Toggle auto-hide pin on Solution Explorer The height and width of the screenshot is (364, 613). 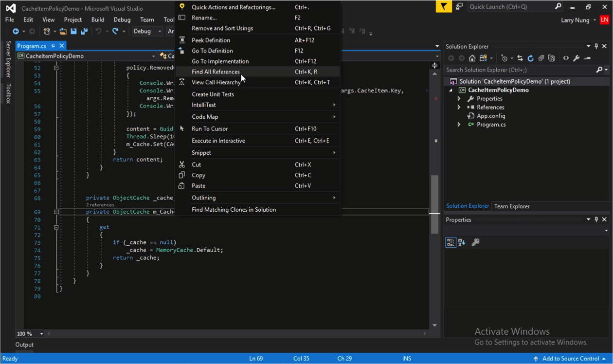[596, 46]
